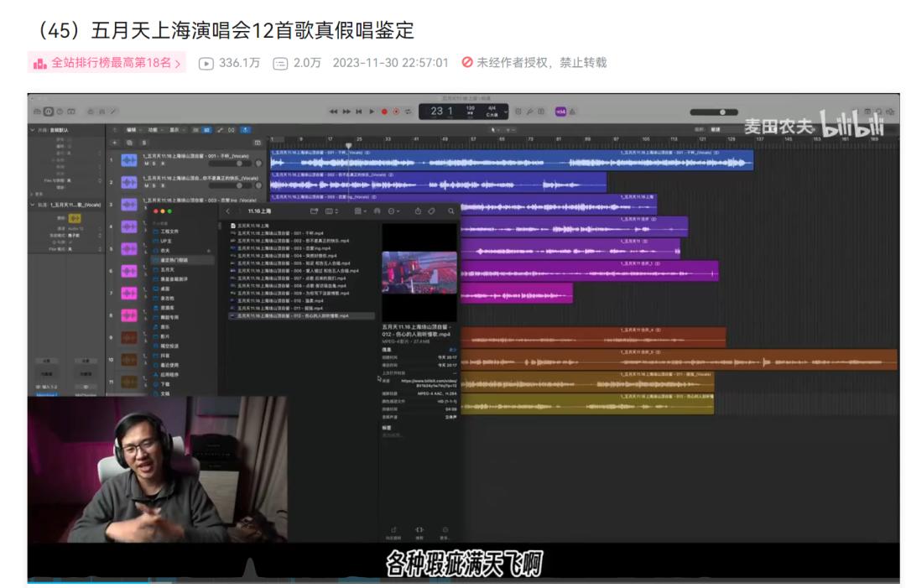Click the Finder Tags icon
Image resolution: width=906 pixels, height=588 pixels.
(x=432, y=211)
